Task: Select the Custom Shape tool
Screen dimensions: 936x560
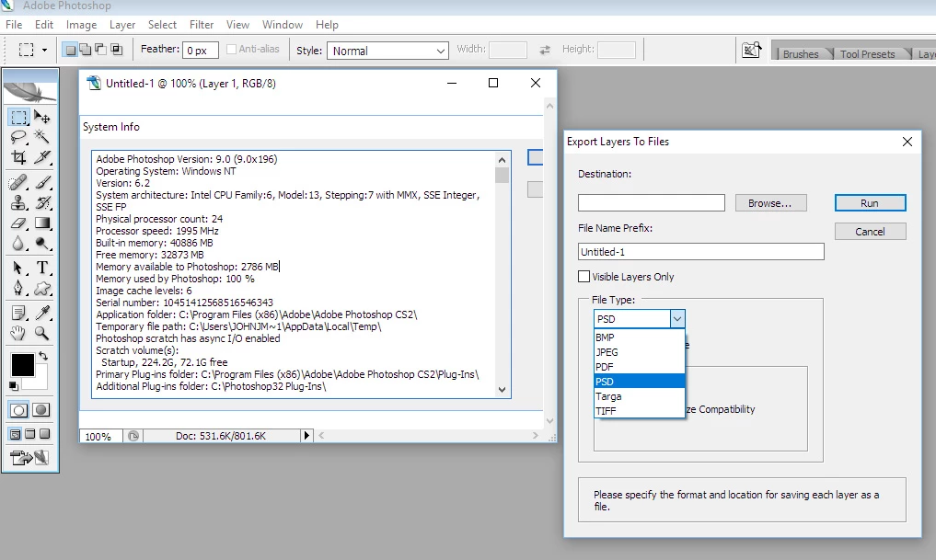Action: click(41, 289)
